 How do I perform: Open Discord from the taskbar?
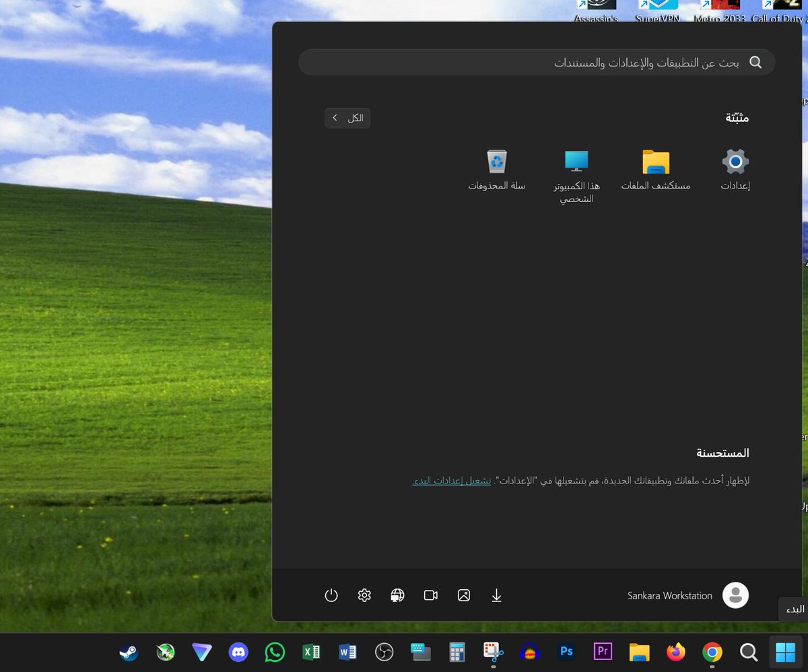point(238,652)
